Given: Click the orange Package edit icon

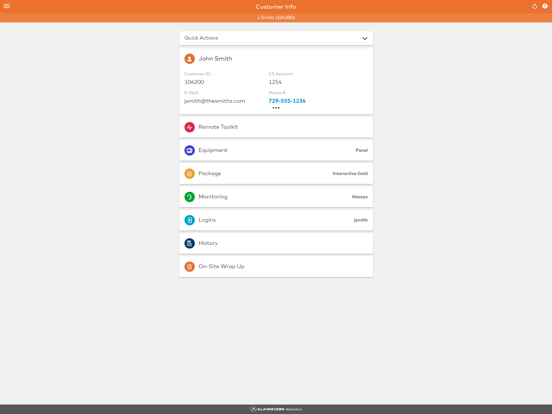Looking at the screenshot, I should coord(189,174).
